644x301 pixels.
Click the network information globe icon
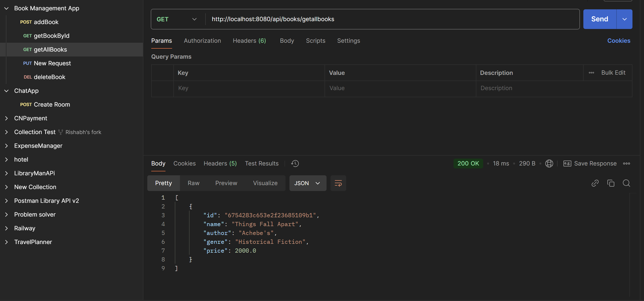[x=549, y=163]
